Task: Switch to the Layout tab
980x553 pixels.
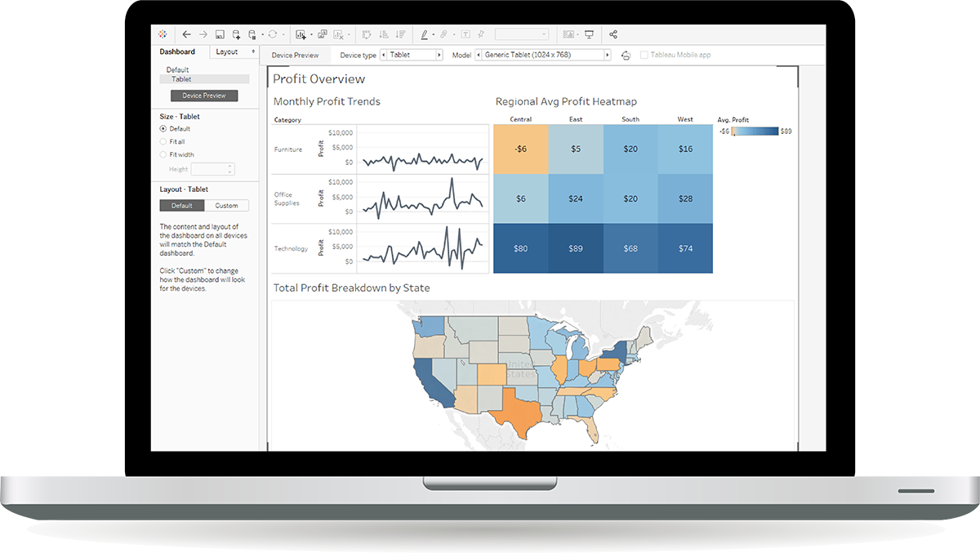Action: (x=228, y=51)
